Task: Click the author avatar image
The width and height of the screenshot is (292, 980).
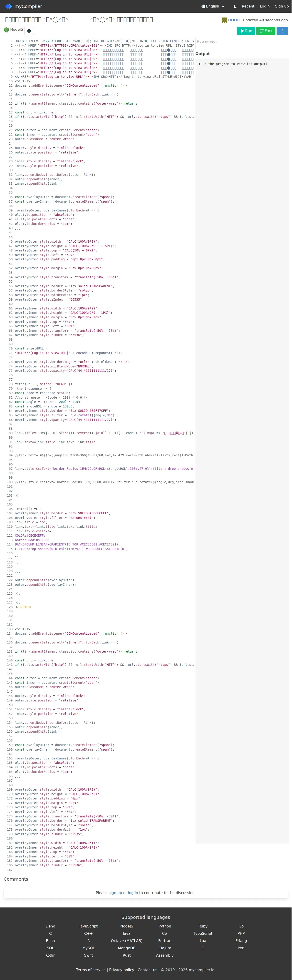Action: coord(224,20)
